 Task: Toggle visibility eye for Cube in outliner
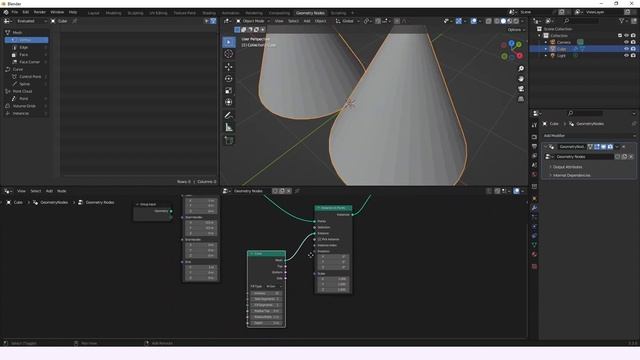626,49
